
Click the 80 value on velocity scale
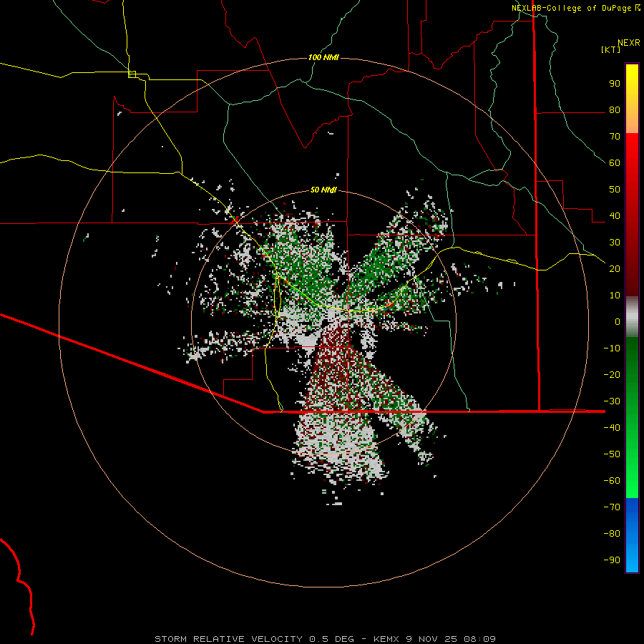[x=615, y=110]
